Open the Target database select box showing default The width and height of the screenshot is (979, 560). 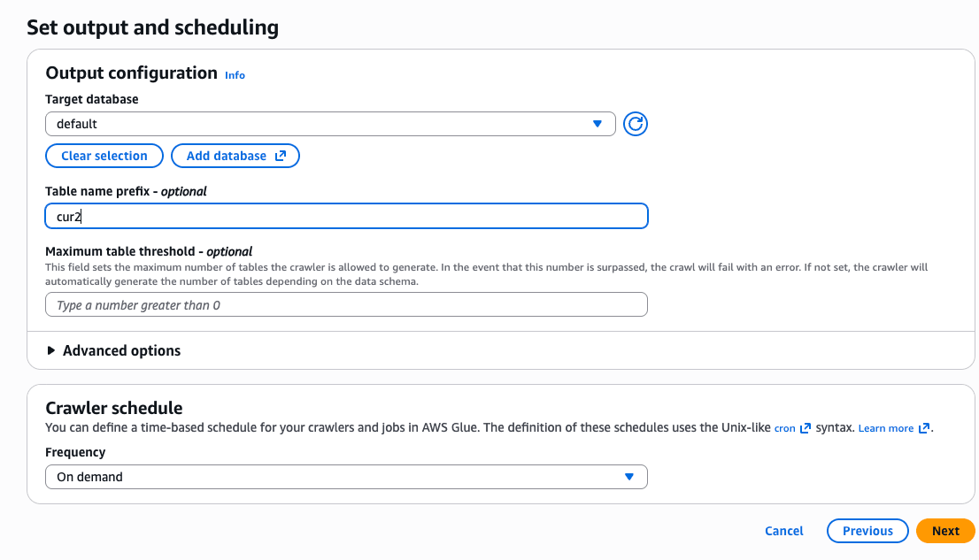pos(319,124)
